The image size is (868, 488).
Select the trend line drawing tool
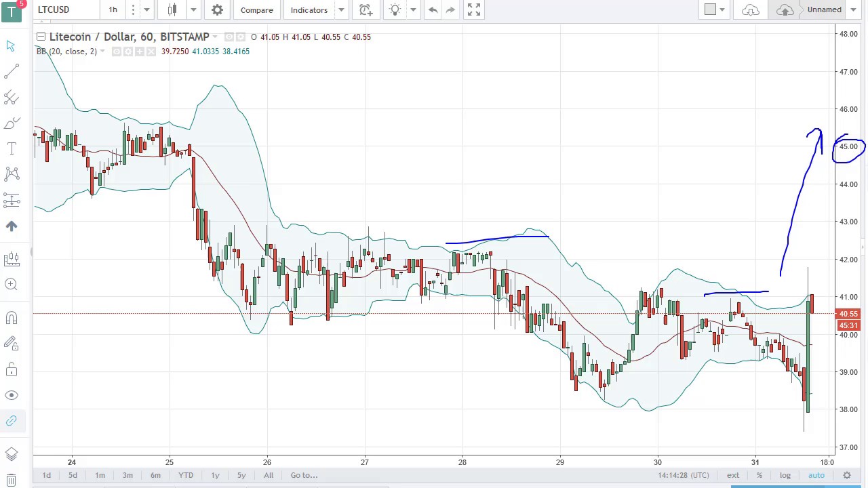click(x=11, y=71)
